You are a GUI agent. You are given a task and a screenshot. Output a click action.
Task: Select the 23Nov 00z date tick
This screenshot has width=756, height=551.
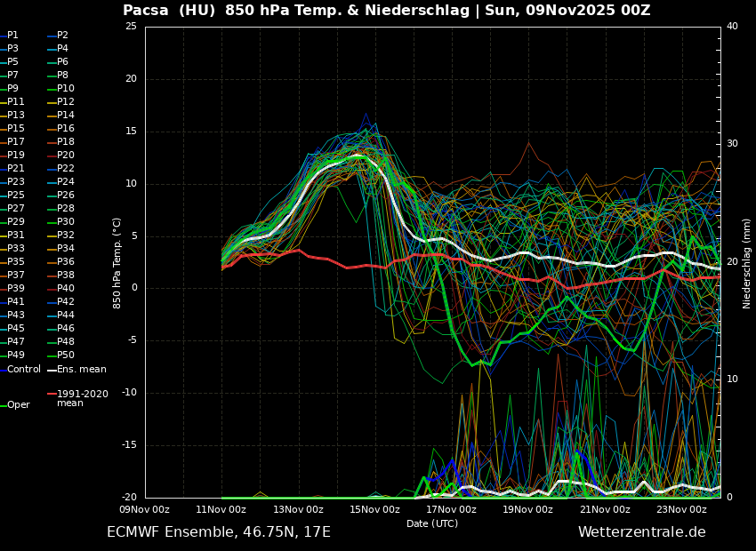tap(681, 509)
